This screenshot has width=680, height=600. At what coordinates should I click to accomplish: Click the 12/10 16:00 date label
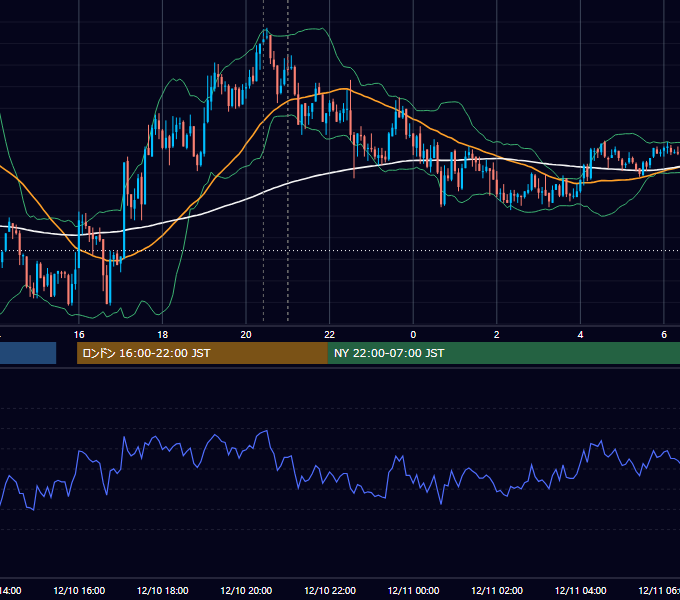click(79, 590)
